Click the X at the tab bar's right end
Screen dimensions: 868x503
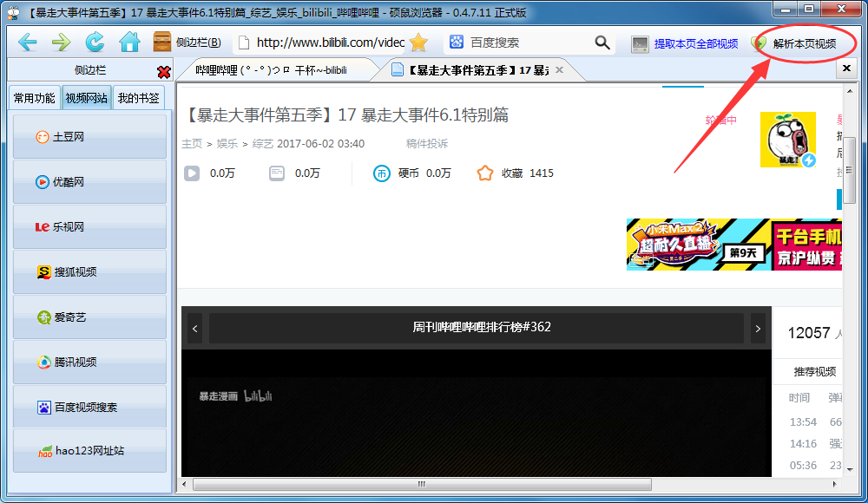click(x=846, y=68)
